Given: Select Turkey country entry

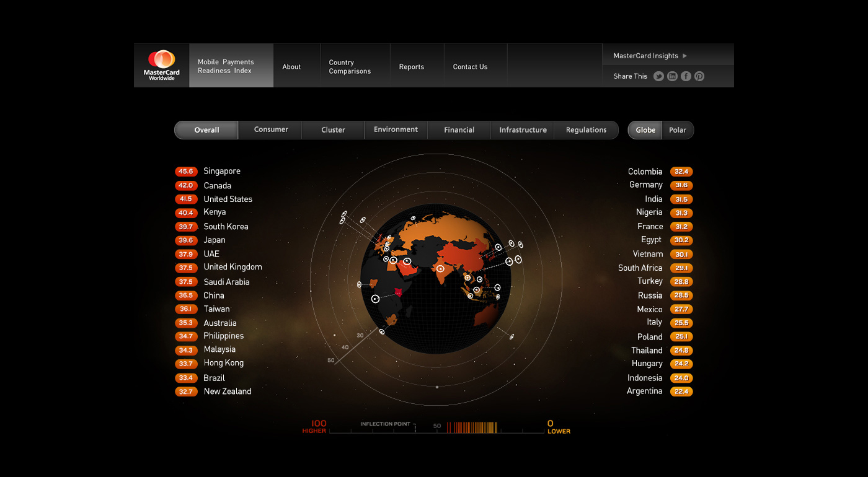Looking at the screenshot, I should click(650, 281).
